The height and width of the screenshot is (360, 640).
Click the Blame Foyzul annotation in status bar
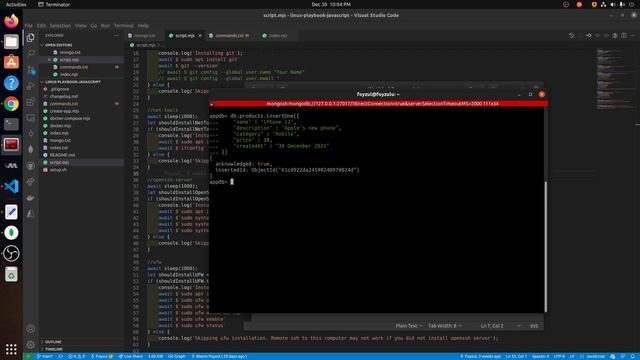(x=219, y=356)
